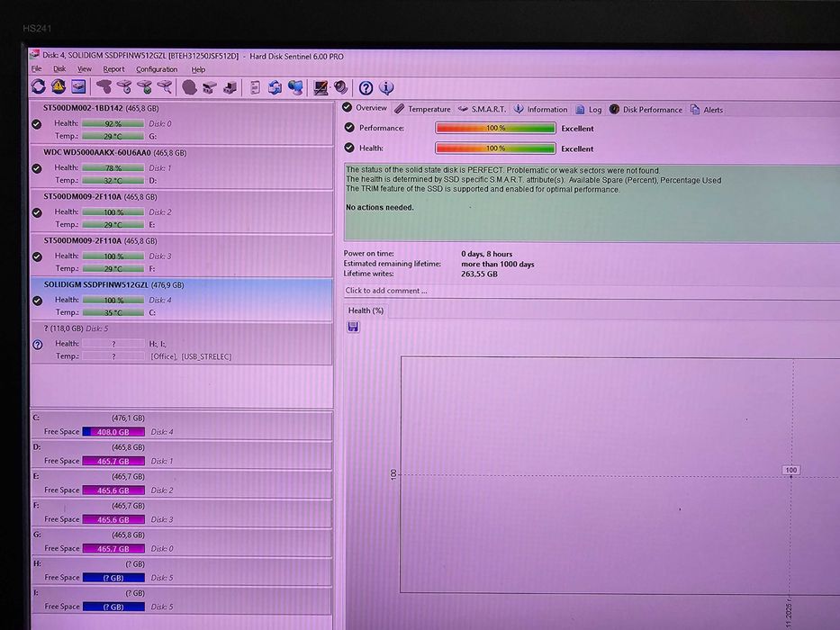Click the checkmark icon beside Performance
The height and width of the screenshot is (630, 840).
349,128
